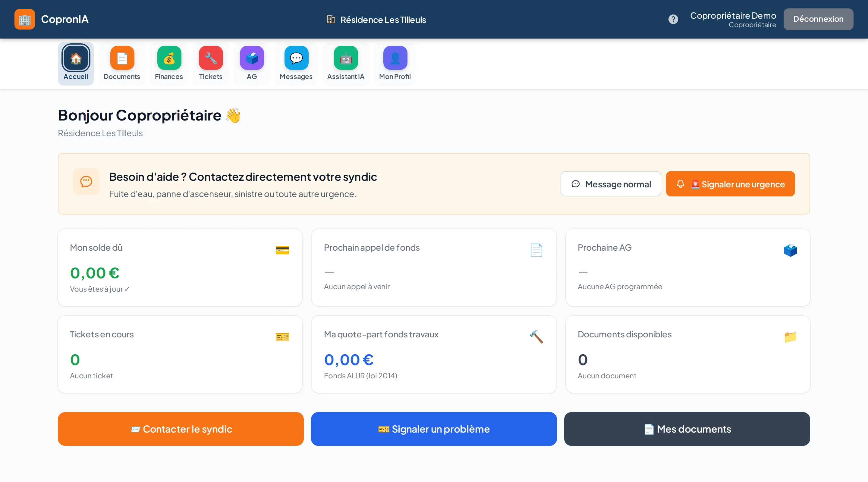This screenshot has width=868, height=482.
Task: Send a Message normal to syndic
Action: tap(611, 184)
